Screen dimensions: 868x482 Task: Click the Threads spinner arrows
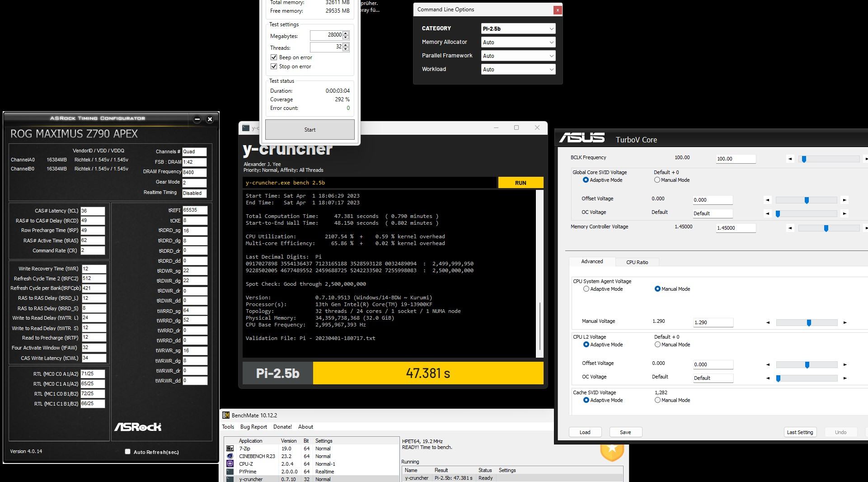click(346, 47)
